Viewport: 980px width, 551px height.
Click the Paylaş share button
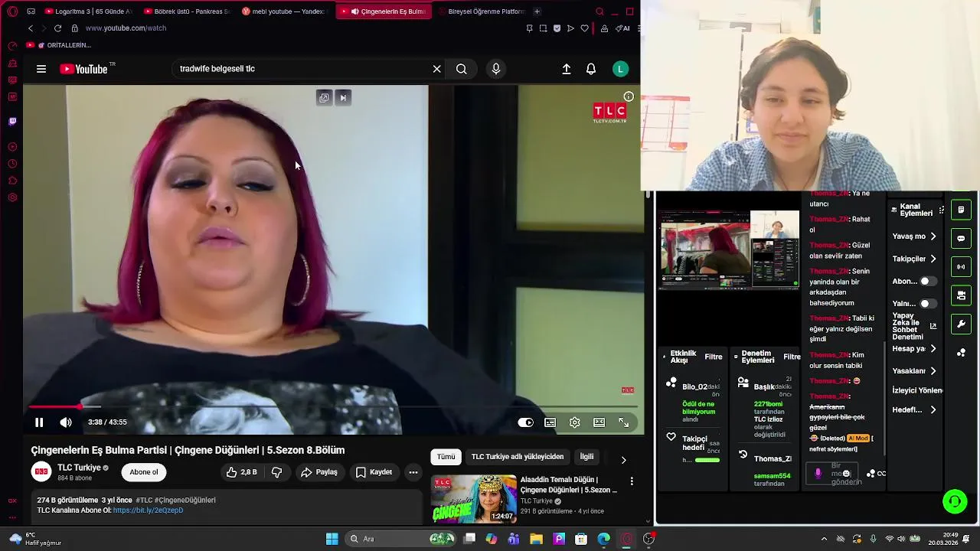pos(319,472)
